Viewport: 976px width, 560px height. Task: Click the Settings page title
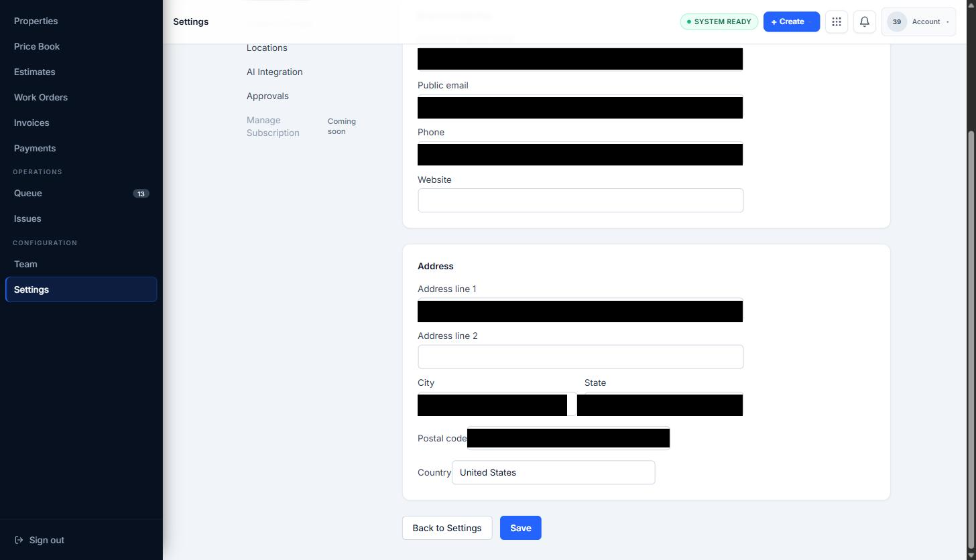point(191,21)
